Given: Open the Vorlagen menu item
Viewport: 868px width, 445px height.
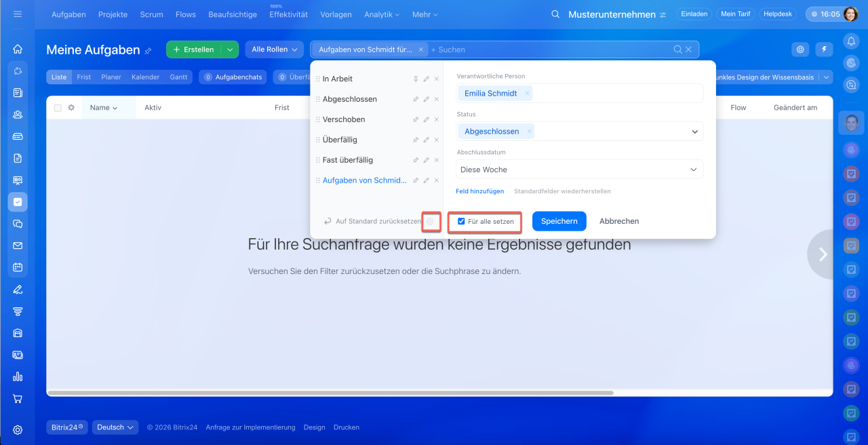Looking at the screenshot, I should (336, 14).
